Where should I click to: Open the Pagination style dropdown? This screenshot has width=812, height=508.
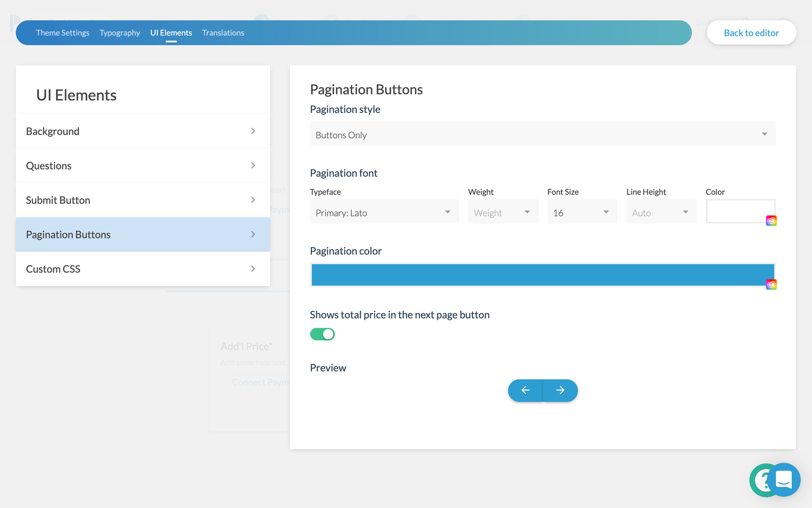click(543, 134)
